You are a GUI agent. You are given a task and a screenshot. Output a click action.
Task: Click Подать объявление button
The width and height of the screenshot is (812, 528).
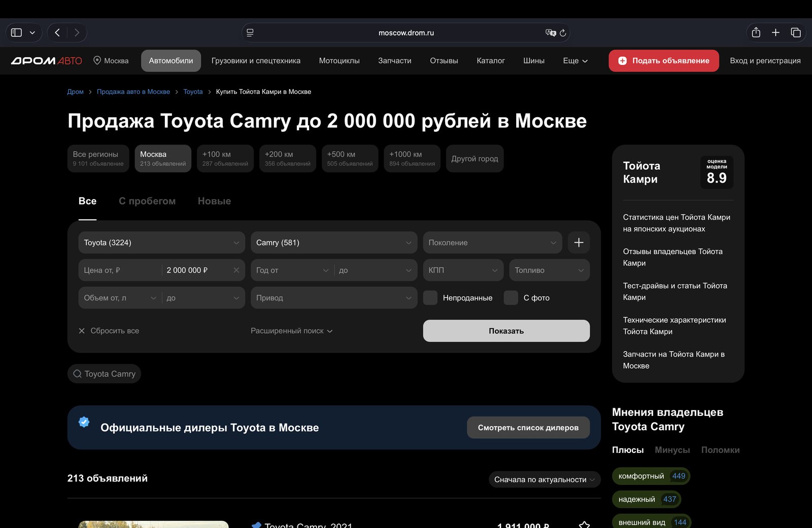664,61
